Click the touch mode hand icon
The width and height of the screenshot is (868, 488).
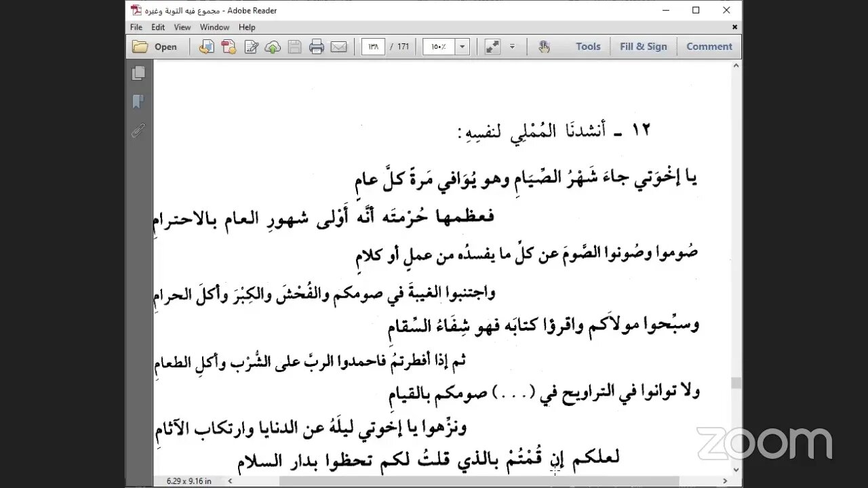[x=544, y=47]
